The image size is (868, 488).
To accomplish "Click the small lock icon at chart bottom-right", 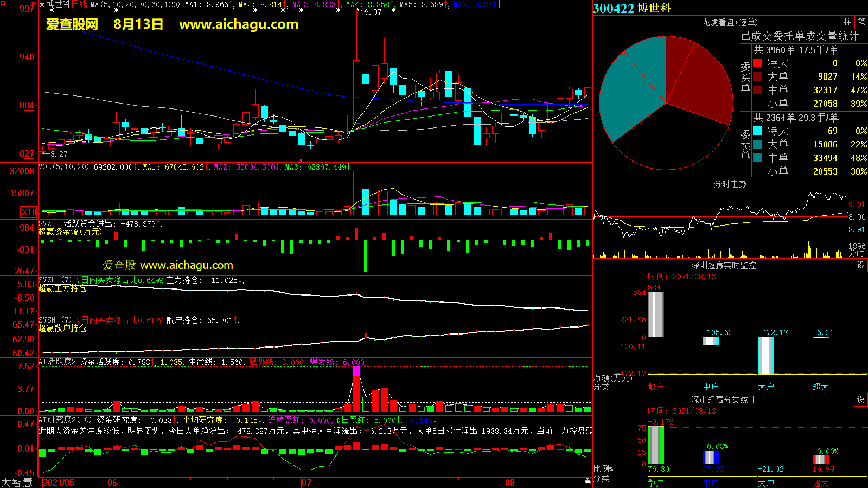I will pyautogui.click(x=588, y=481).
